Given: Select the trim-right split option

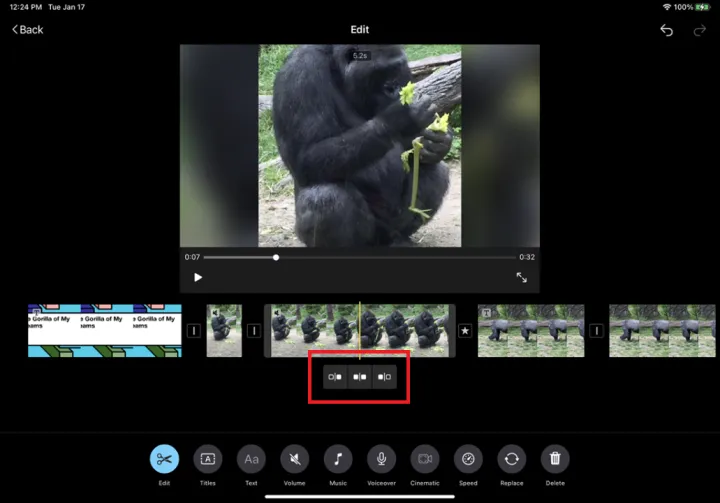Looking at the screenshot, I should tap(384, 377).
